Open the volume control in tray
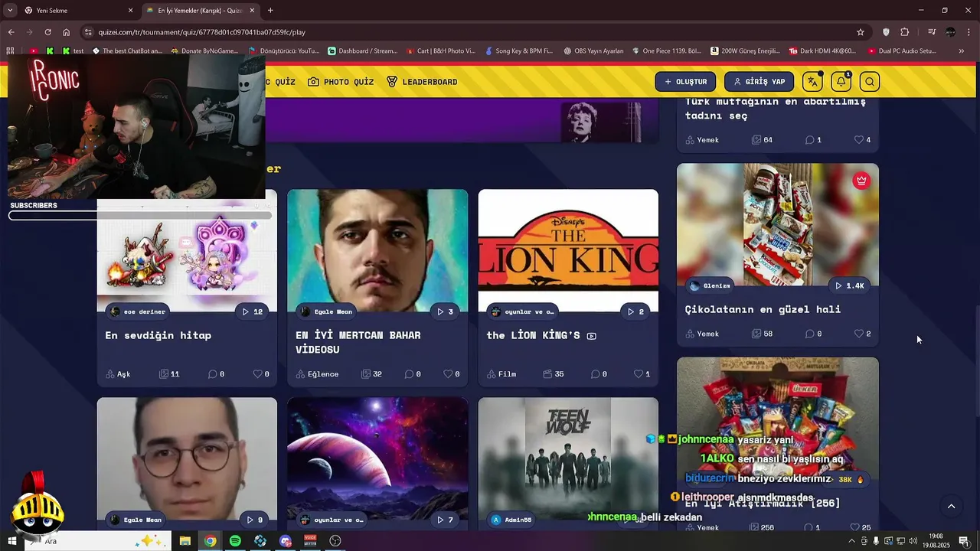The width and height of the screenshot is (980, 551). click(913, 541)
